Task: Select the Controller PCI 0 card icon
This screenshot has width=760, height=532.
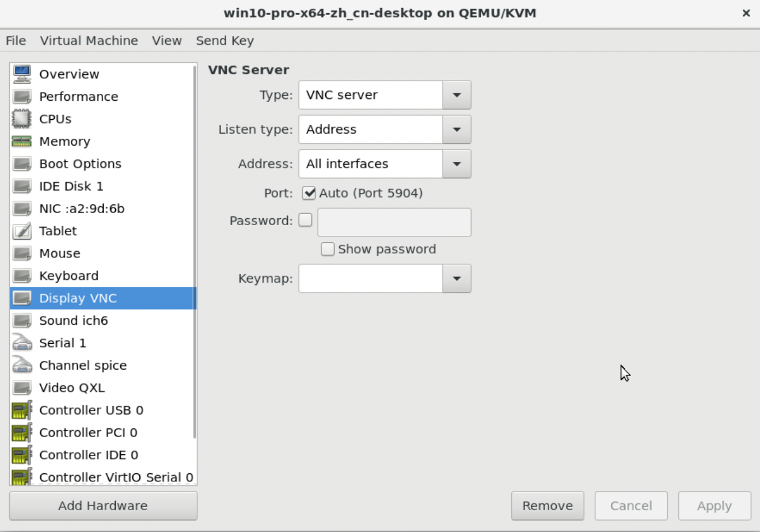Action: (x=22, y=433)
